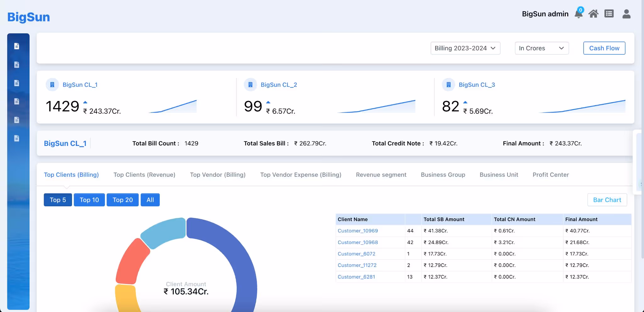Select the Top 20 filter

click(x=123, y=200)
